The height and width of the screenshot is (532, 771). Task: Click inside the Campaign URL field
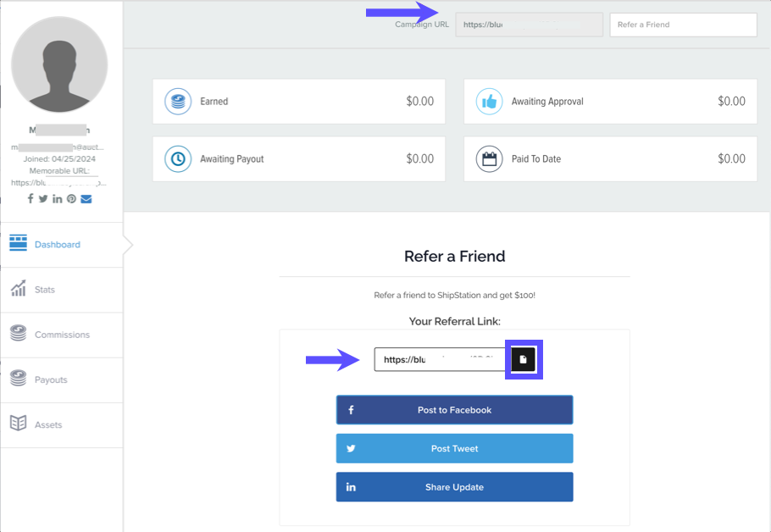point(529,25)
